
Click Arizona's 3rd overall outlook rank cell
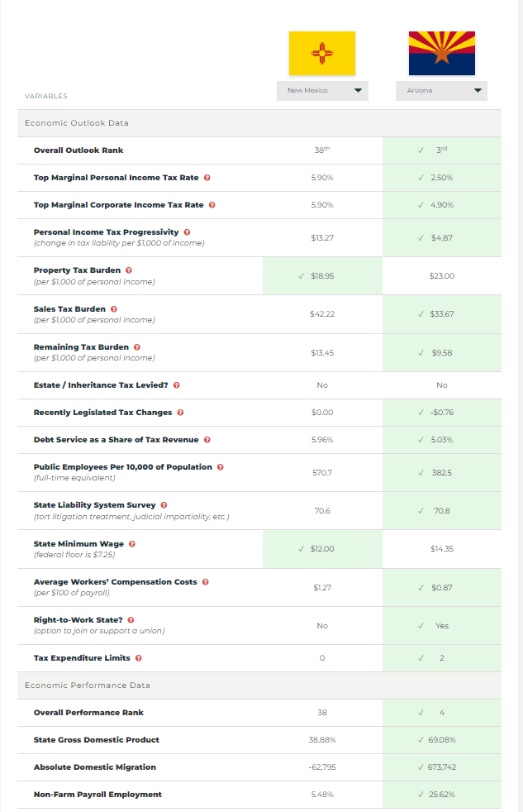click(x=442, y=150)
